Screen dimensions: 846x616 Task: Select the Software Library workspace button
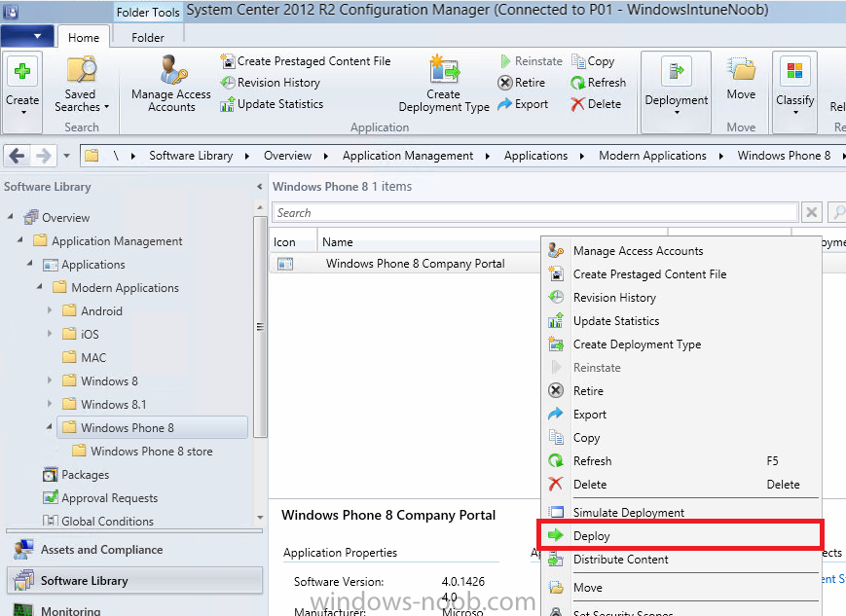135,580
